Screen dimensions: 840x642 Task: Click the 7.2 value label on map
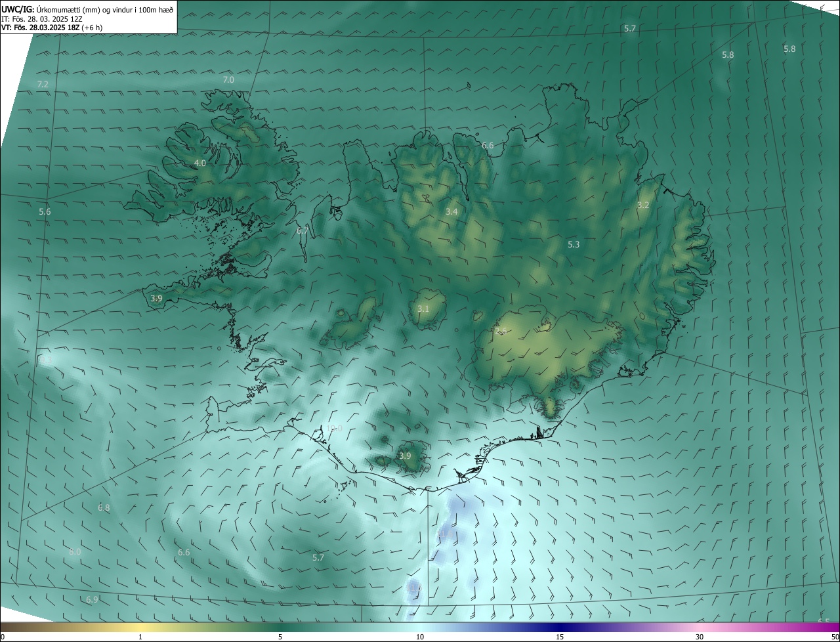[43, 85]
